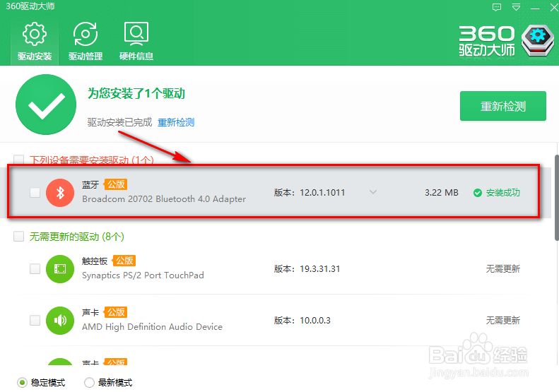Open the 硬件信息 tab
The width and height of the screenshot is (559, 392).
tap(136, 42)
